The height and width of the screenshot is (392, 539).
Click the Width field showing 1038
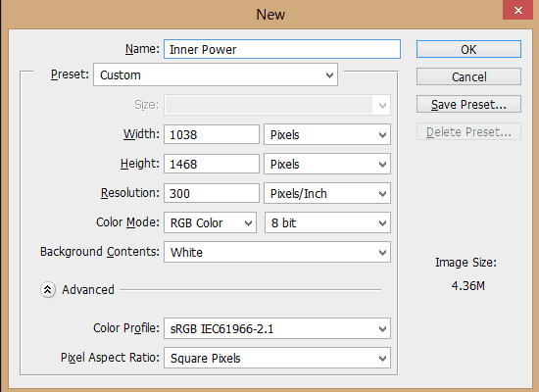coord(212,134)
